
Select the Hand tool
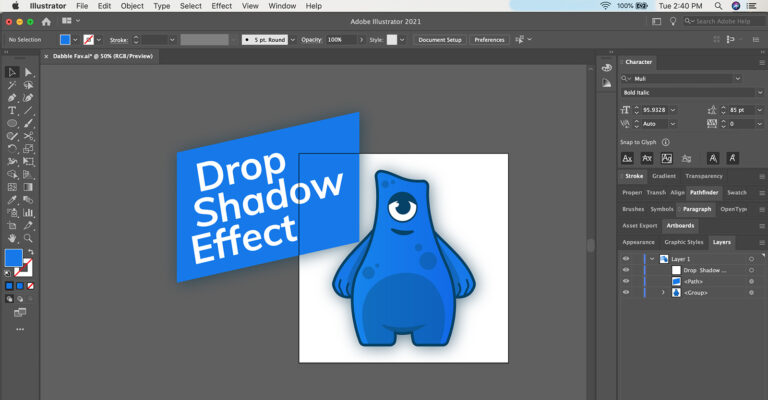[12, 238]
